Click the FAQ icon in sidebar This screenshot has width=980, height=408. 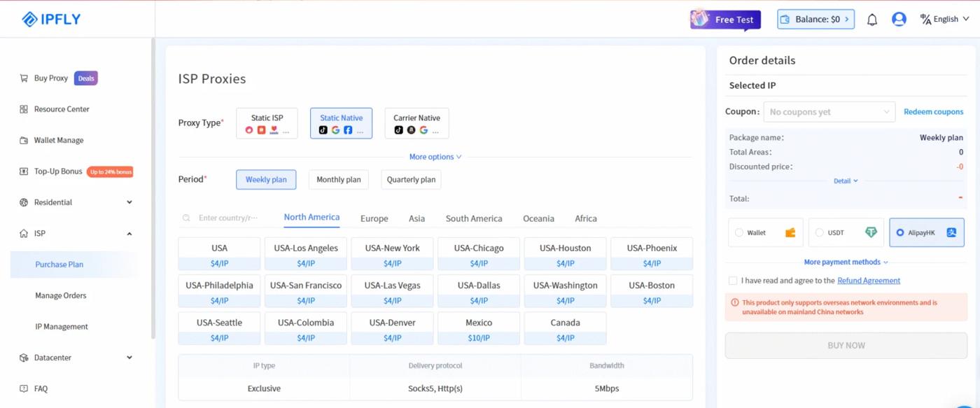tap(24, 388)
